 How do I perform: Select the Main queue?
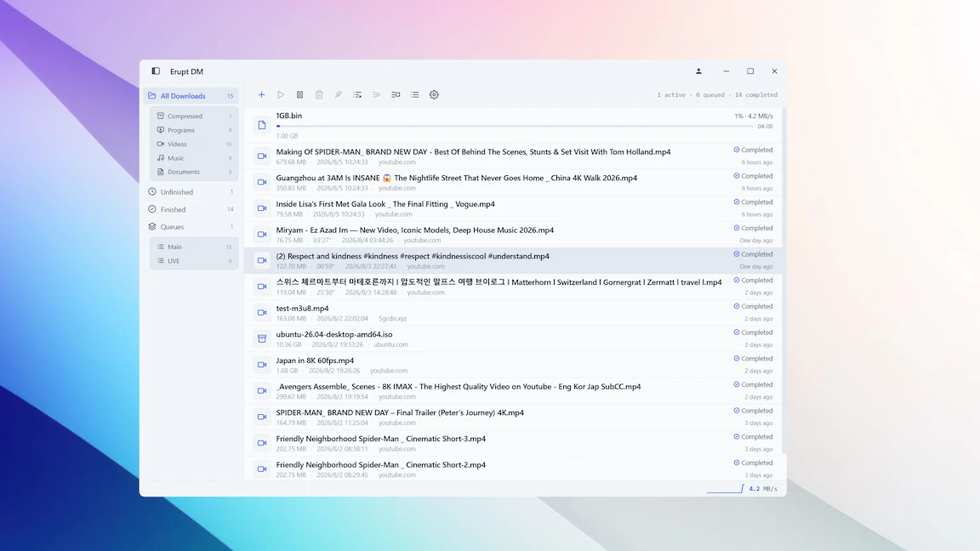pyautogui.click(x=194, y=247)
